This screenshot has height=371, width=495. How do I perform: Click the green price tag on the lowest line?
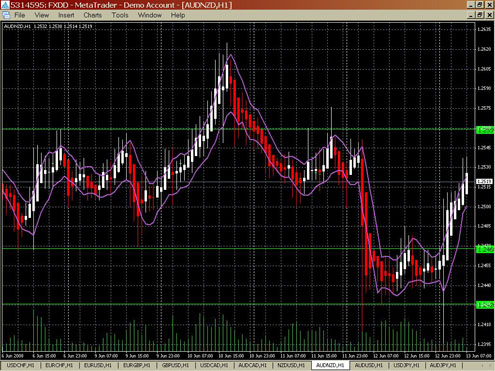click(x=485, y=305)
